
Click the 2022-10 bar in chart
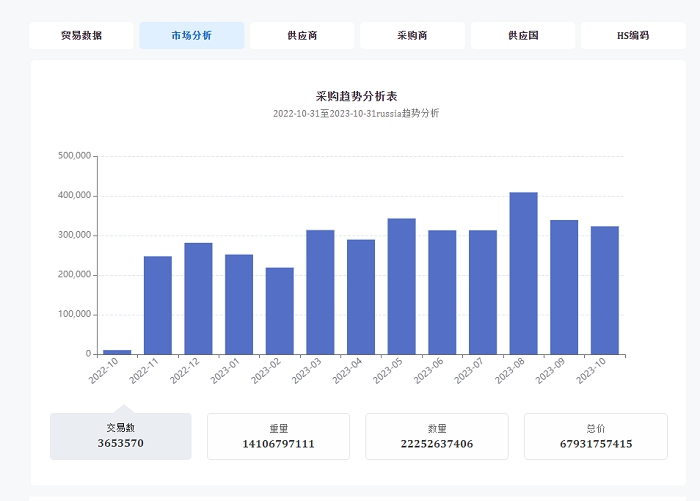(x=117, y=352)
